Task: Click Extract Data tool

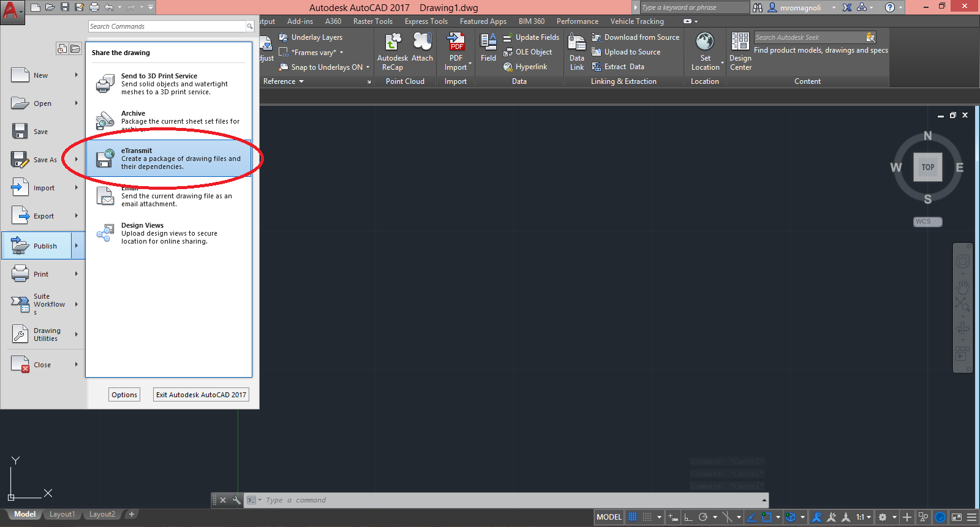Action: coord(618,67)
